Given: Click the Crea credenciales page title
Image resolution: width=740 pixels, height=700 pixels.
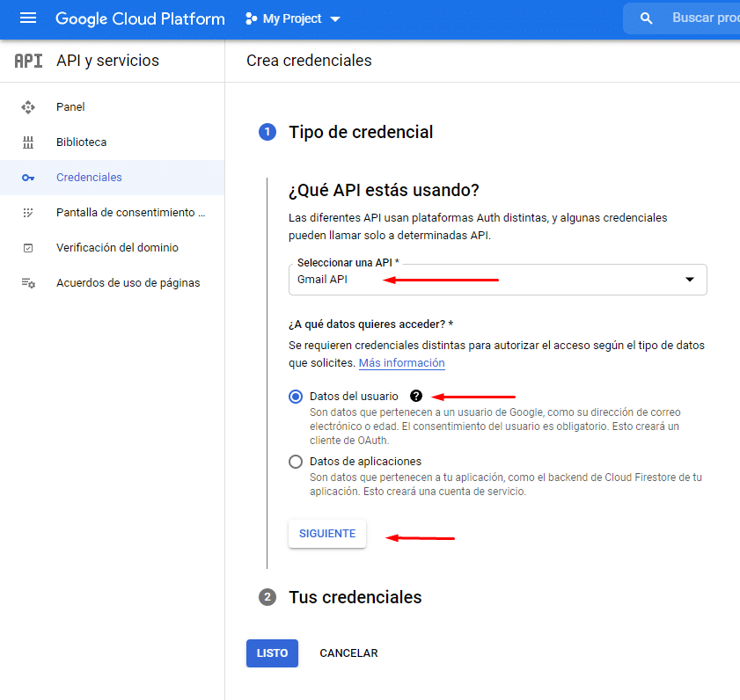Looking at the screenshot, I should [309, 61].
